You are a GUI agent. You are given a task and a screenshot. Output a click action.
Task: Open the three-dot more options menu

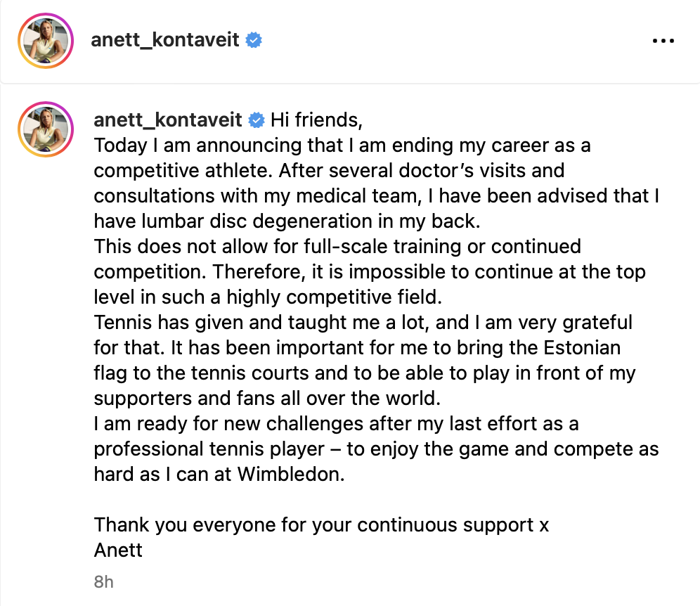tap(663, 41)
